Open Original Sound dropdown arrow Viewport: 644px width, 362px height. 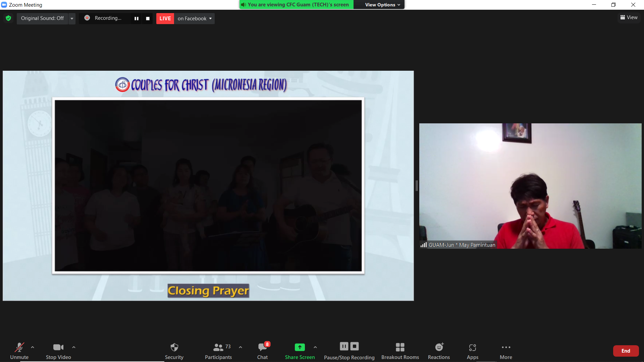tap(72, 18)
